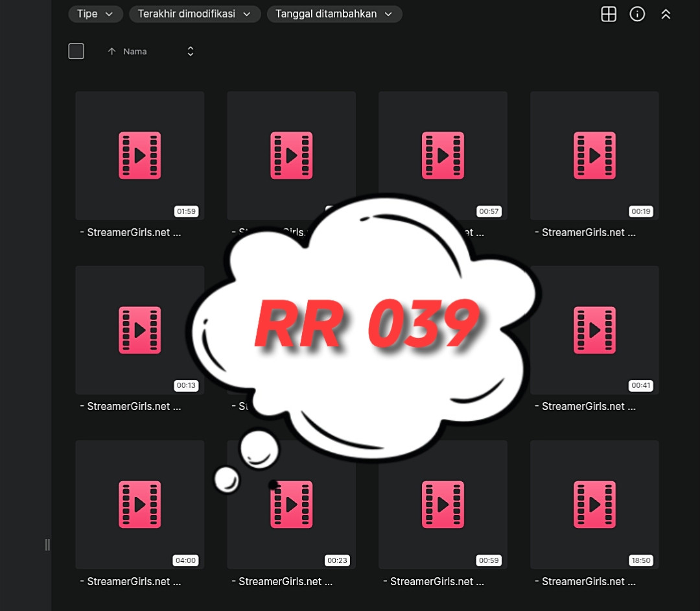Click the 00:59 duration badge
Image resolution: width=700 pixels, height=611 pixels.
(489, 560)
